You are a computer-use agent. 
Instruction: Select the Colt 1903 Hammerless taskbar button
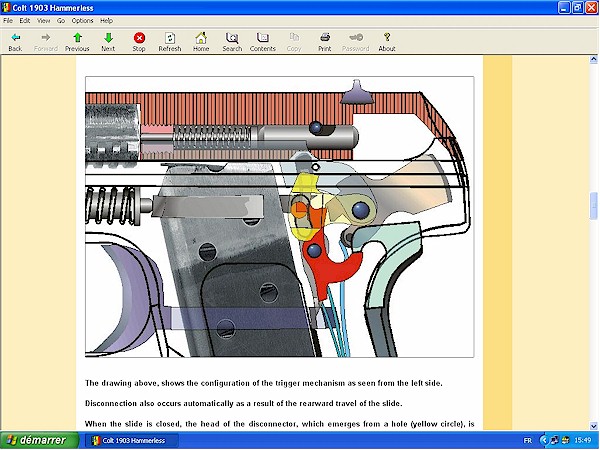131,441
